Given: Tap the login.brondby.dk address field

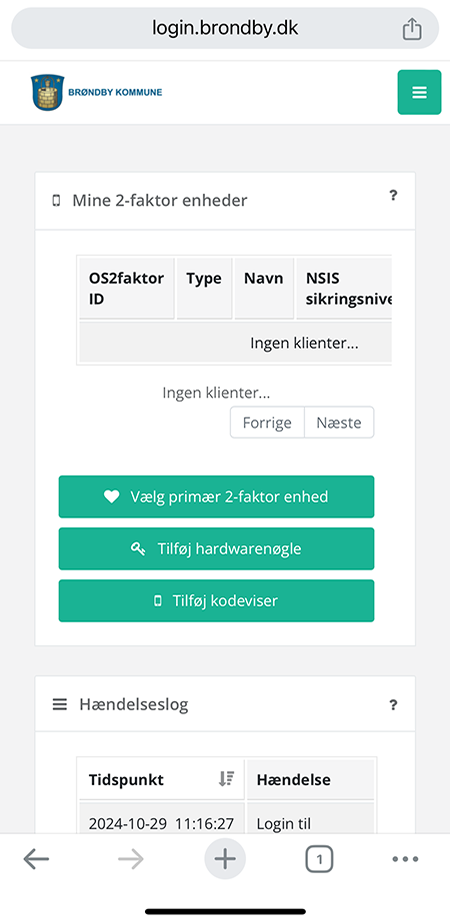Looking at the screenshot, I should 225,28.
